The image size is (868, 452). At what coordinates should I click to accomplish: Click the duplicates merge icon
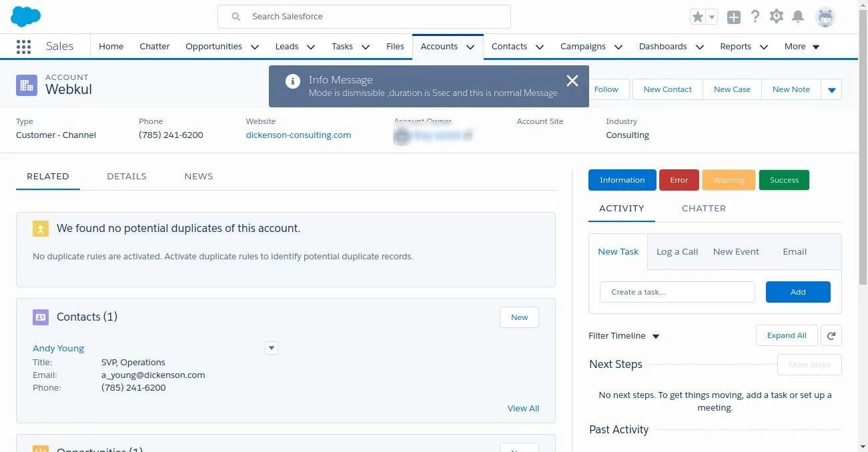click(x=41, y=229)
